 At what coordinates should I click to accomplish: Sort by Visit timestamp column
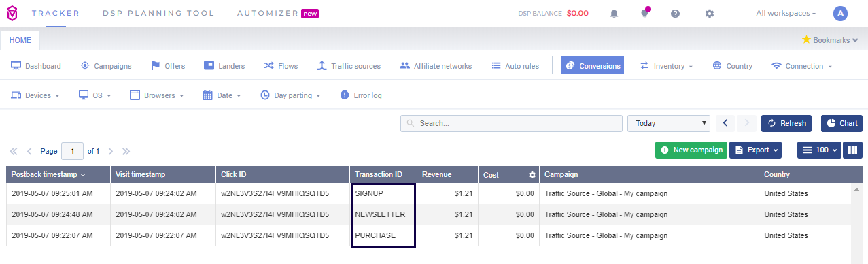click(x=162, y=175)
